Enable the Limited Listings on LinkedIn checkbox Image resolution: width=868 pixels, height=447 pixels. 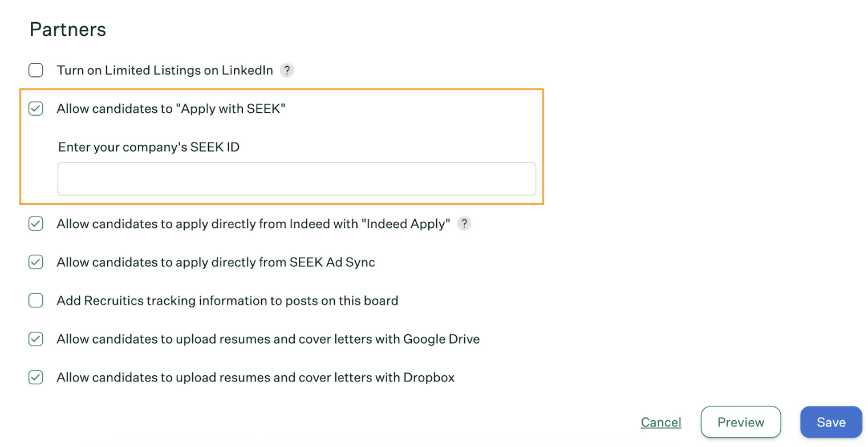(36, 71)
